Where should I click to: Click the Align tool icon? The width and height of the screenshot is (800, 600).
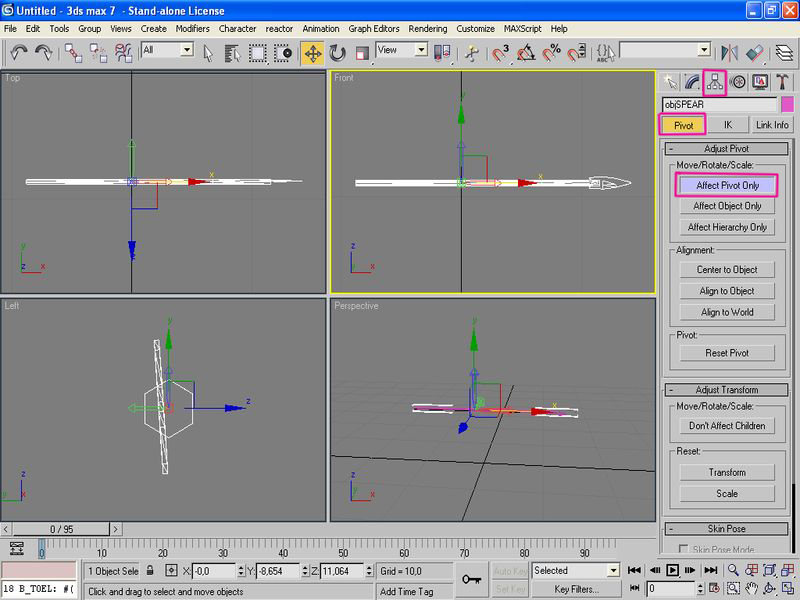[755, 53]
